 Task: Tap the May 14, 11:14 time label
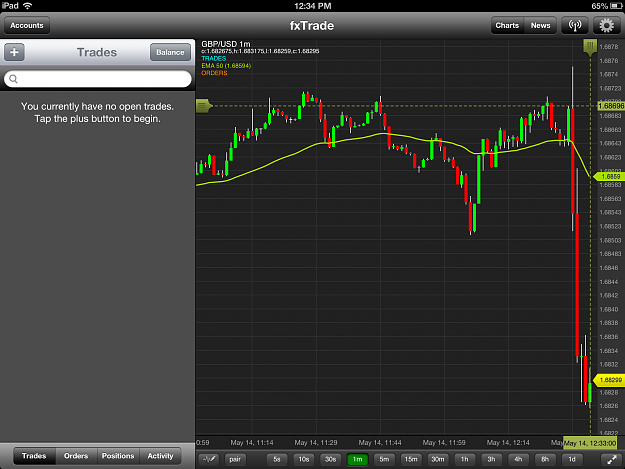tap(252, 443)
